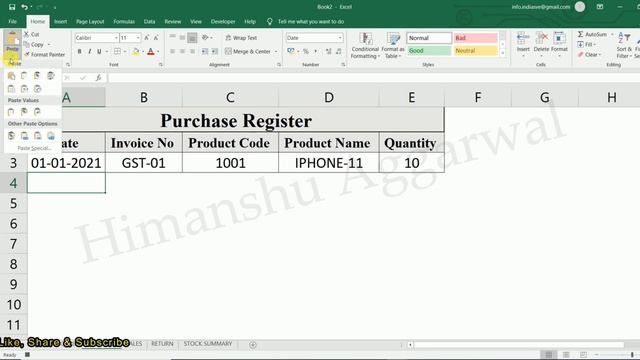Toggle Wrap Text
The height and width of the screenshot is (360, 640).
(x=241, y=38)
